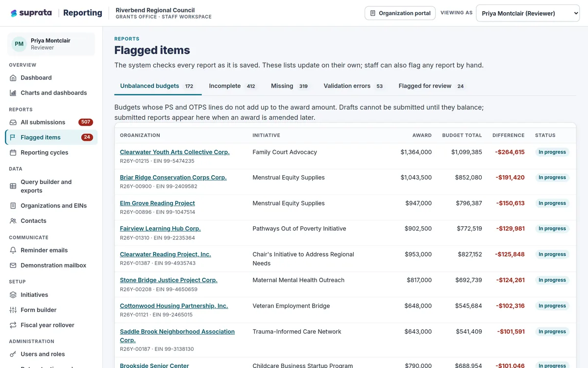This screenshot has width=588, height=368.
Task: Open Saddle Brook Neighborhood Association Corp. link
Action: point(177,336)
